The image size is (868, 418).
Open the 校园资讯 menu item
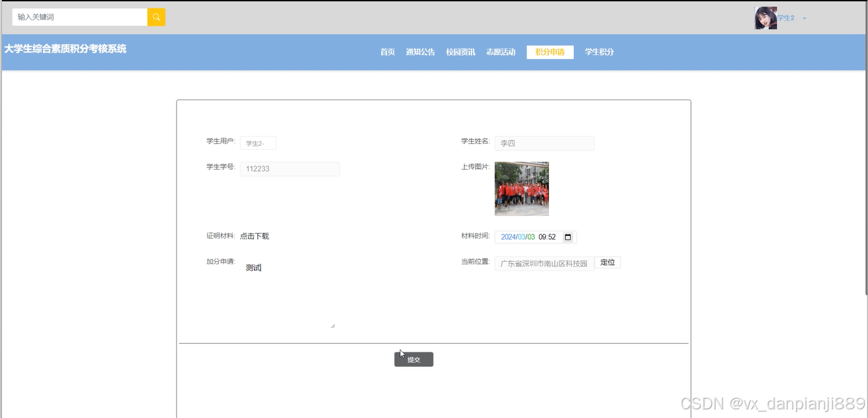click(x=460, y=52)
